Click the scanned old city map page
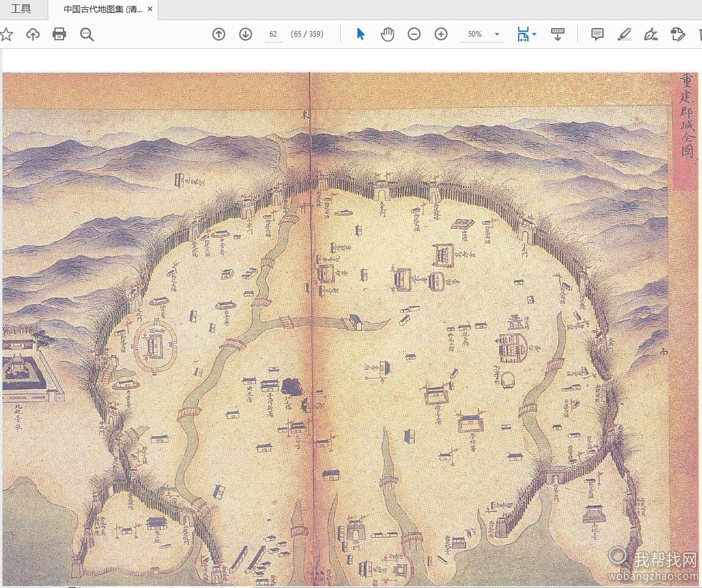The image size is (702, 588). tap(350, 329)
